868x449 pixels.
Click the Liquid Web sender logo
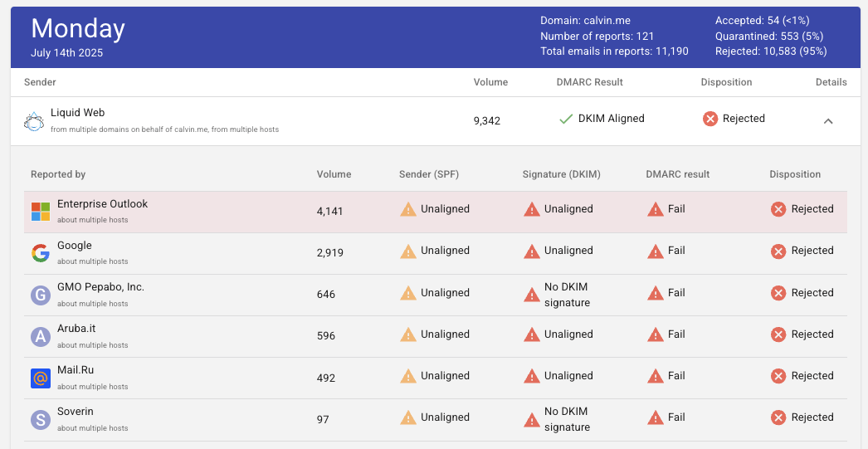[34, 121]
